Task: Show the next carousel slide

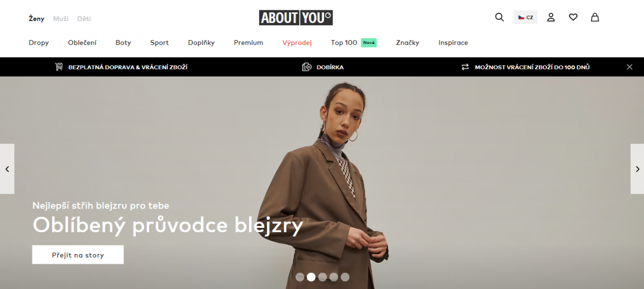Action: (637, 169)
